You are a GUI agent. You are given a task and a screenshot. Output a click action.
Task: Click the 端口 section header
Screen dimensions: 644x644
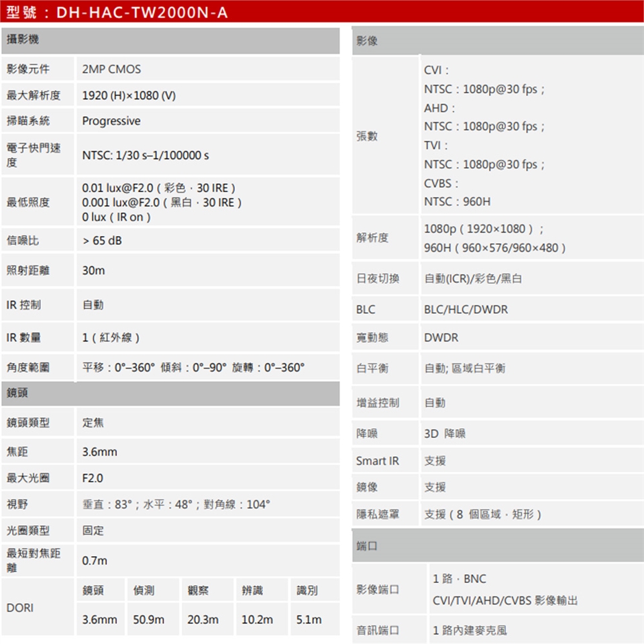(368, 546)
